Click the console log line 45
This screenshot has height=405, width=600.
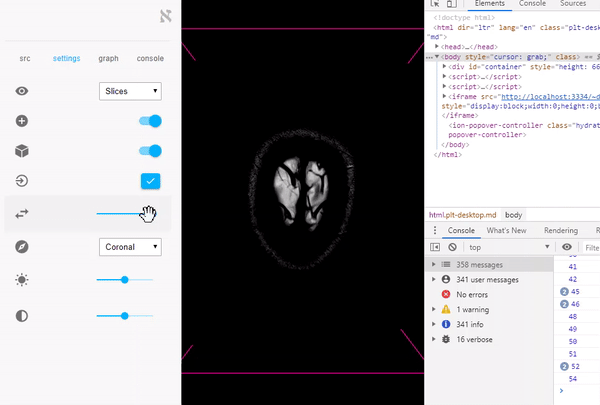point(577,291)
